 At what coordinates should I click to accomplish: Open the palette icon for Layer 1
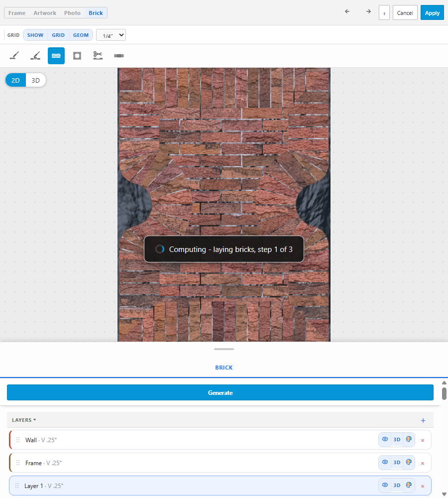pyautogui.click(x=409, y=485)
